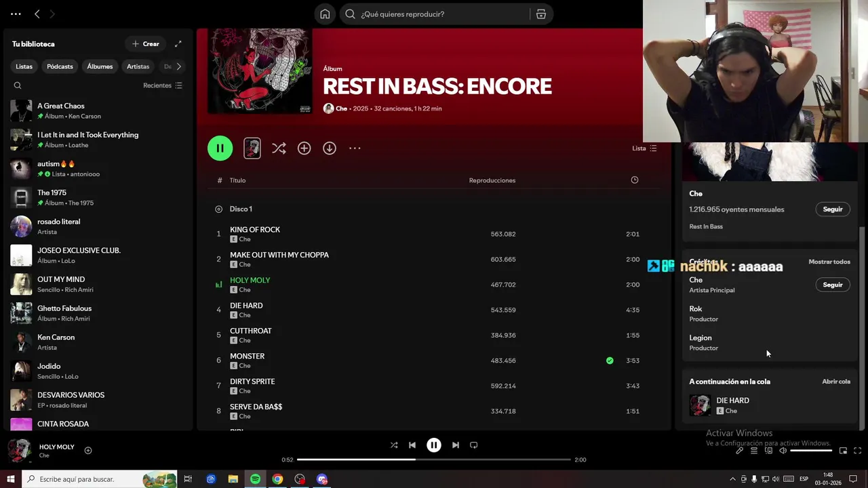Viewport: 868px width, 488px height.
Task: Enter fullscreen with the corner brackets icon
Action: coord(857,451)
